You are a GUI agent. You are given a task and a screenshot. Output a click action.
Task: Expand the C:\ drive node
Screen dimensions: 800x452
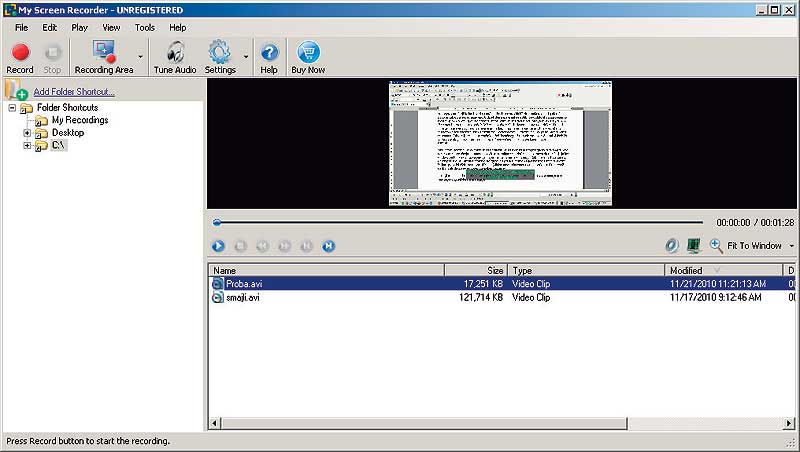point(27,145)
